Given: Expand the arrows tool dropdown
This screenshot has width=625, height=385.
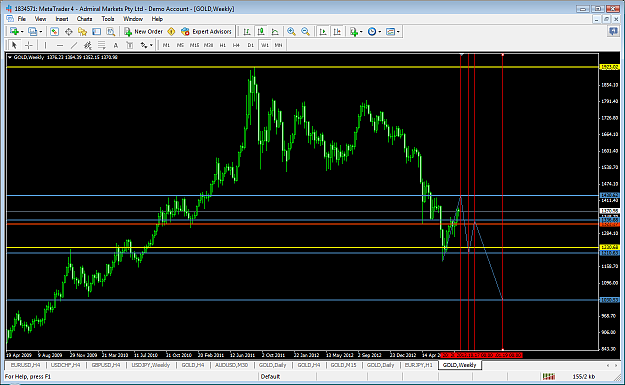Looking at the screenshot, I should pos(151,45).
